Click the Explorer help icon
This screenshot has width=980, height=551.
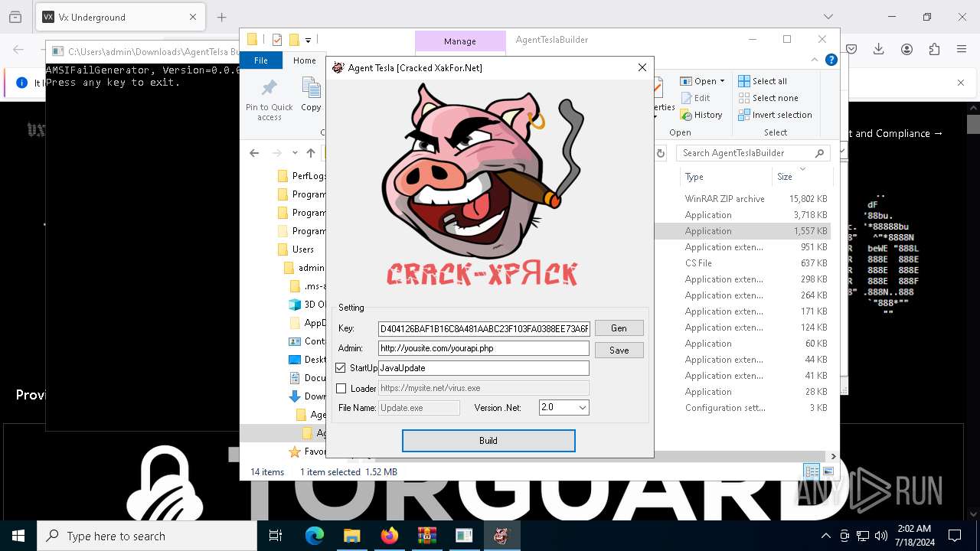831,60
